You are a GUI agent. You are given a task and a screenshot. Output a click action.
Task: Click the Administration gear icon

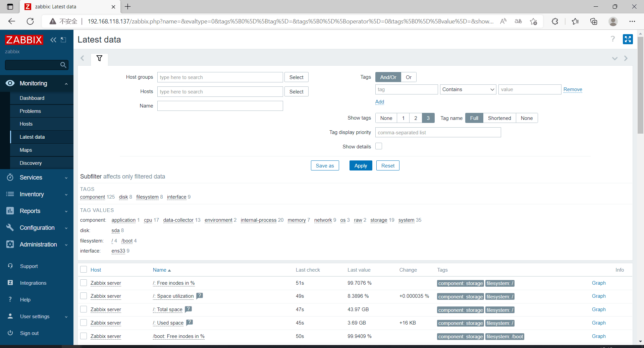point(10,244)
